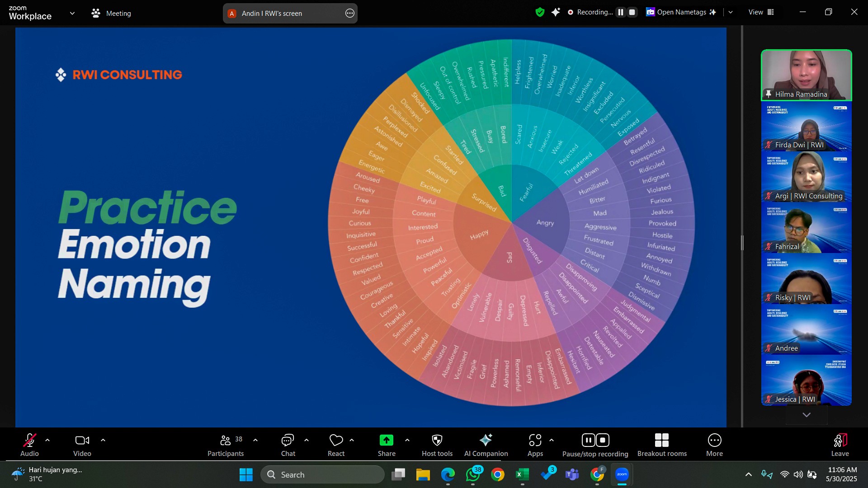Viewport: 868px width, 488px height.
Task: Click the More options ellipsis icon
Action: point(714,440)
